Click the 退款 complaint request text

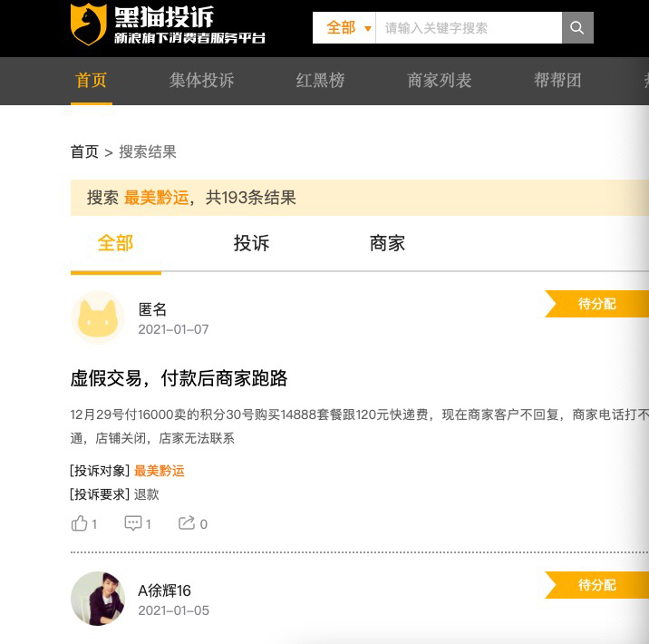tap(147, 494)
